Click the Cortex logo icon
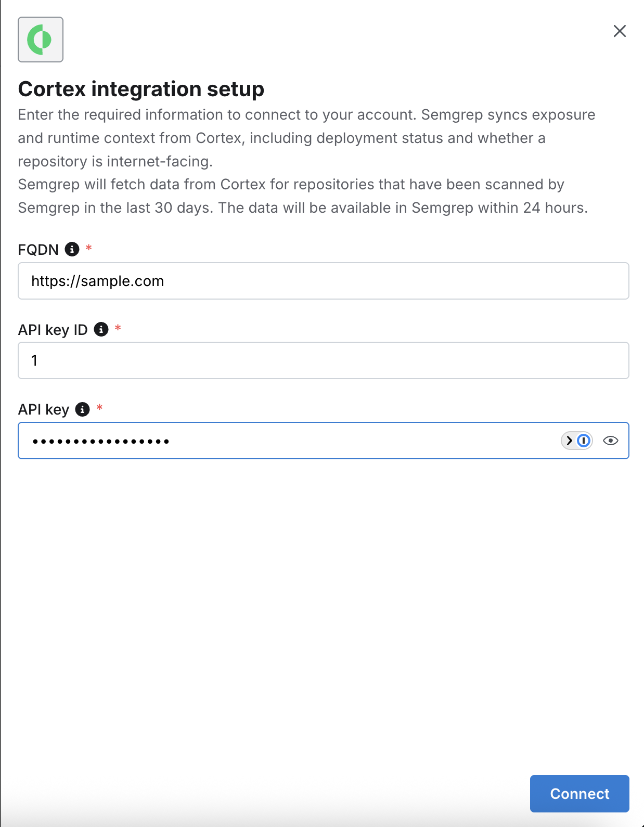Viewport: 644px width, 827px height. [41, 39]
